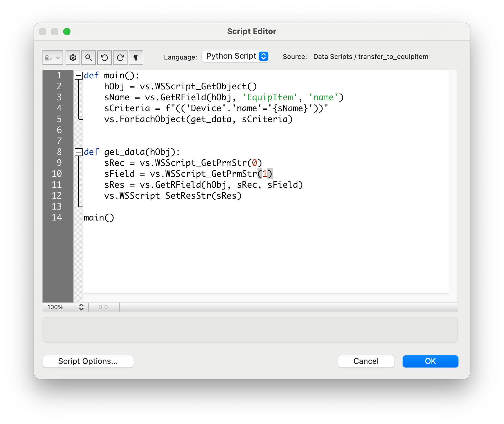
Task: Open Script Options dialog
Action: 88,361
